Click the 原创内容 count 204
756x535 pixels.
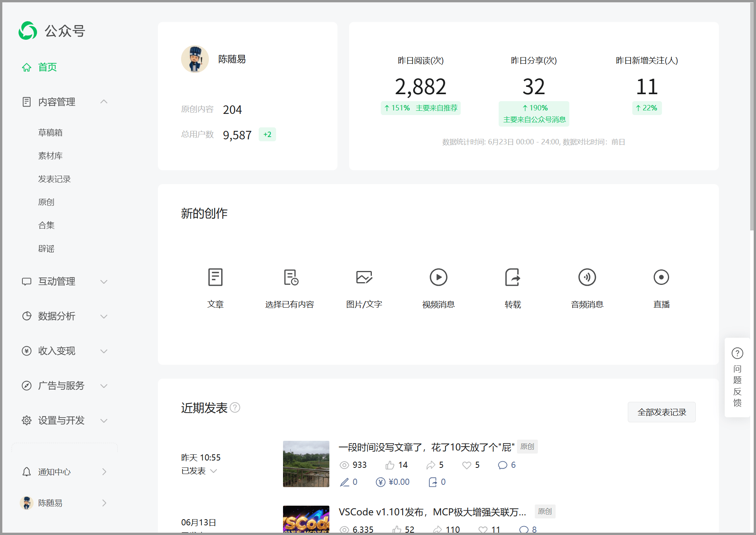point(232,110)
